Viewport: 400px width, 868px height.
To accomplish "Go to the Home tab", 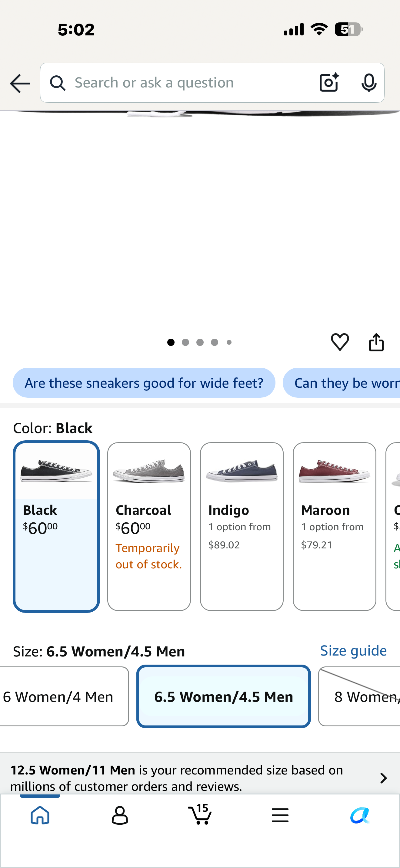I will (x=40, y=815).
